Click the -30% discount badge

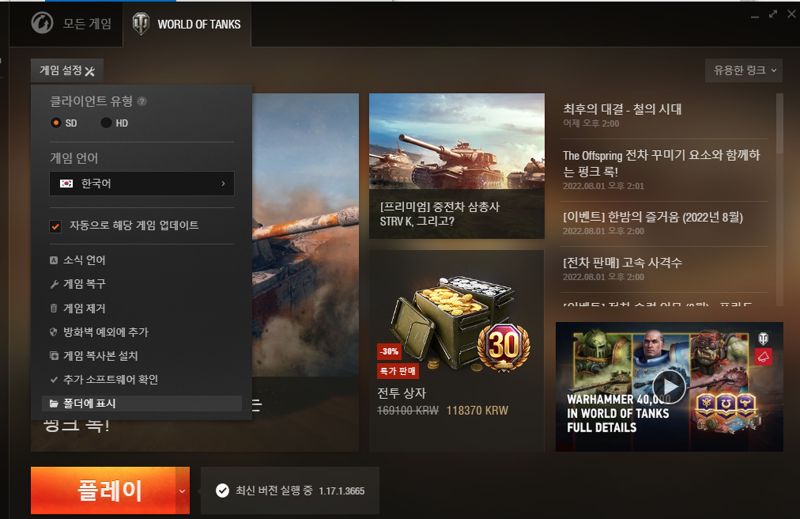click(x=389, y=352)
